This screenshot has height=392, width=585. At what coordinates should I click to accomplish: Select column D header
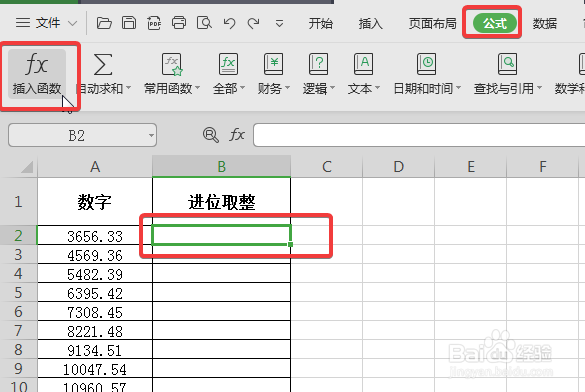click(x=398, y=166)
